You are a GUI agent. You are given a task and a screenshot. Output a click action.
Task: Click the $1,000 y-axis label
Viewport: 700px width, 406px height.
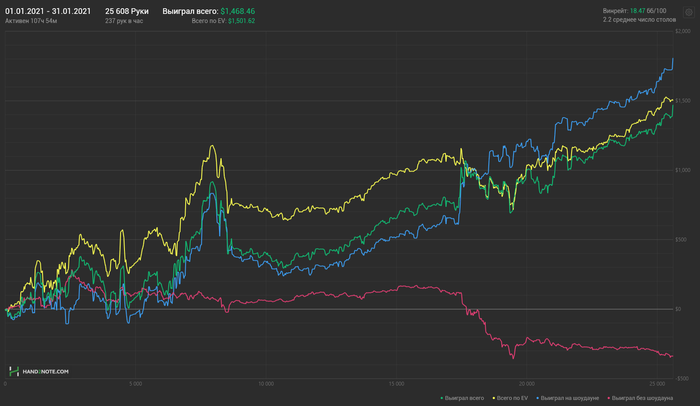683,170
